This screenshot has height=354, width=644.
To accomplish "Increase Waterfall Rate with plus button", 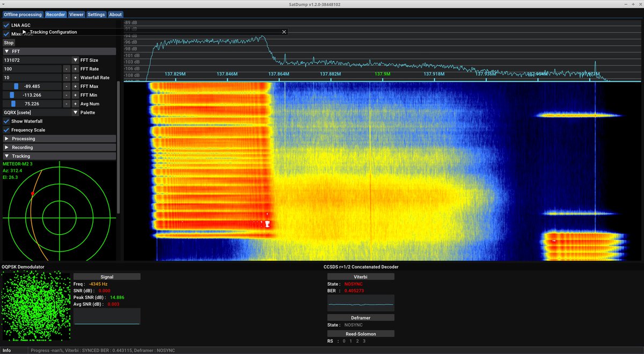I will tap(75, 78).
